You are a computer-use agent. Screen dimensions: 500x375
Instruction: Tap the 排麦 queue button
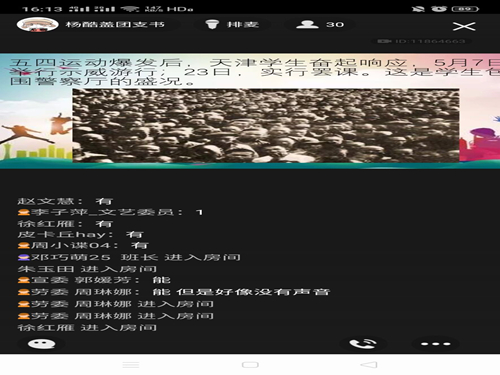[232, 24]
